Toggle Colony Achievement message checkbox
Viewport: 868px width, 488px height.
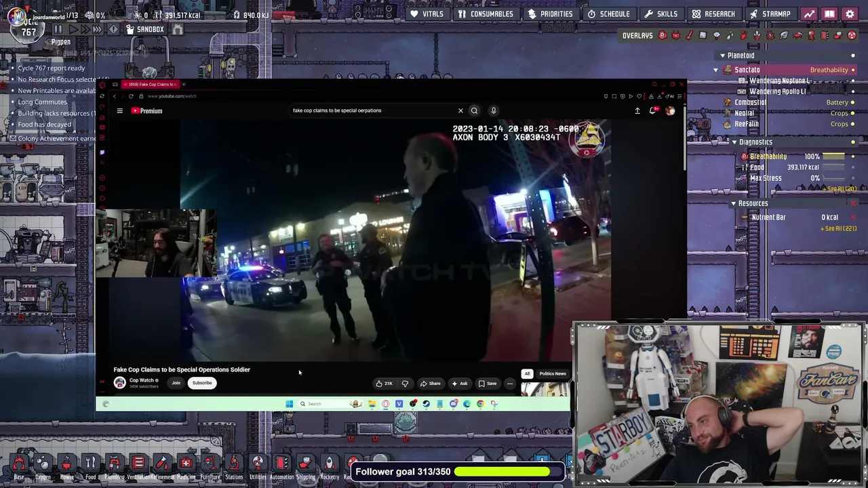click(x=13, y=138)
